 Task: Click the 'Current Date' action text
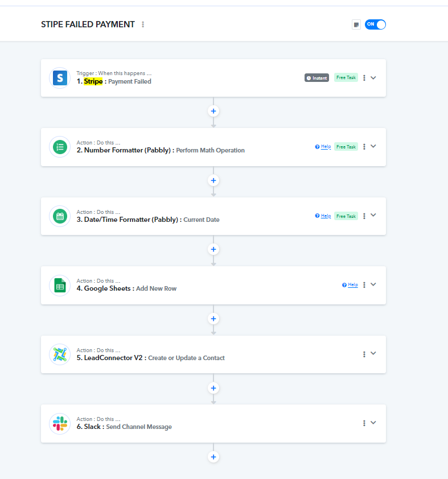202,220
